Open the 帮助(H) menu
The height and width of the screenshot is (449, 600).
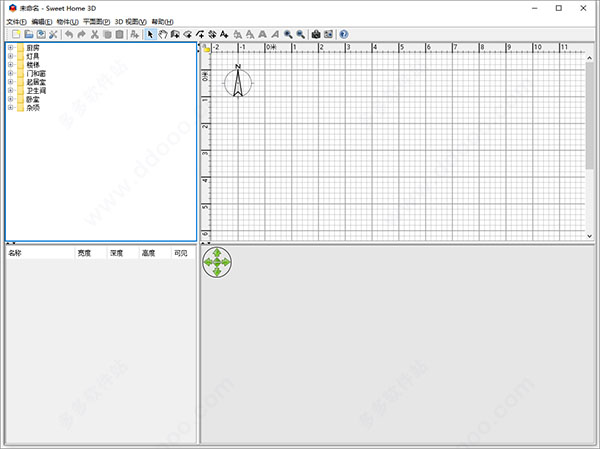coord(162,22)
